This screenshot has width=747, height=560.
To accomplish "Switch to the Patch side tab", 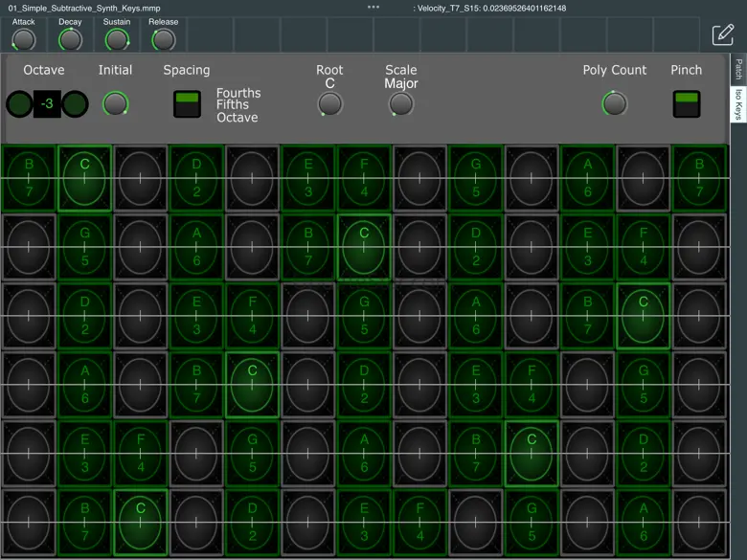I will (x=738, y=70).
